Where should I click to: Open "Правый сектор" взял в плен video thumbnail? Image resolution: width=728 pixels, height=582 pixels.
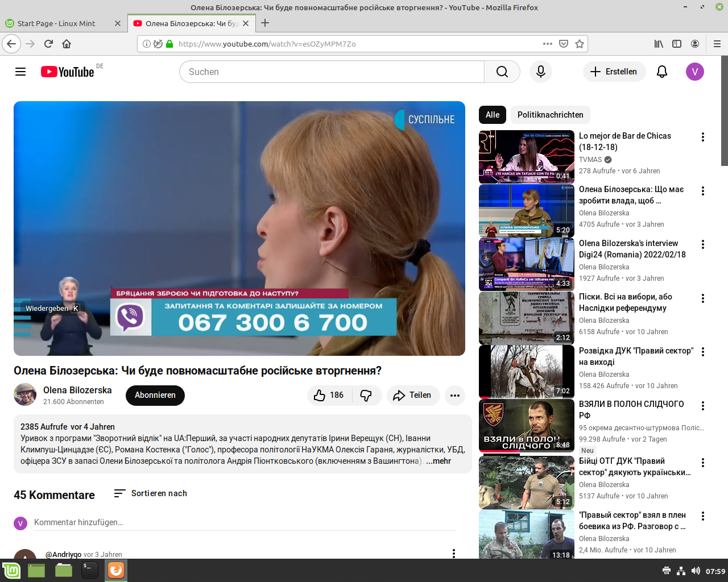pos(527,534)
